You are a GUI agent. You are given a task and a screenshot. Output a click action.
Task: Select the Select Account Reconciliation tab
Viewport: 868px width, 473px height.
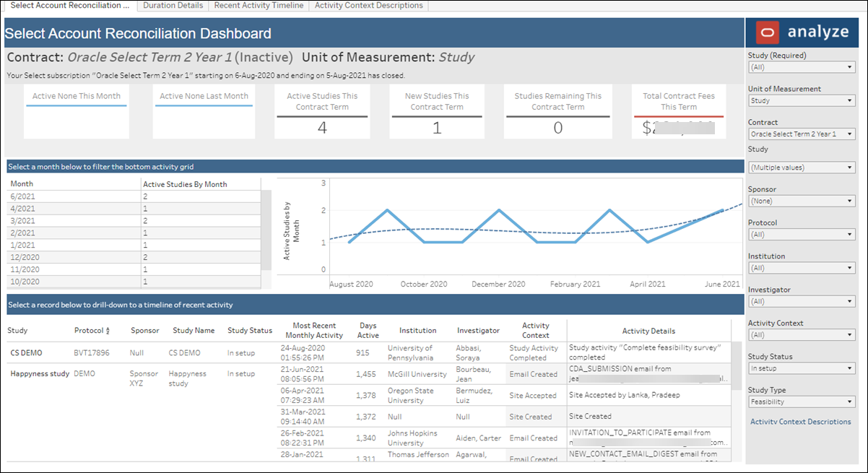[70, 5]
